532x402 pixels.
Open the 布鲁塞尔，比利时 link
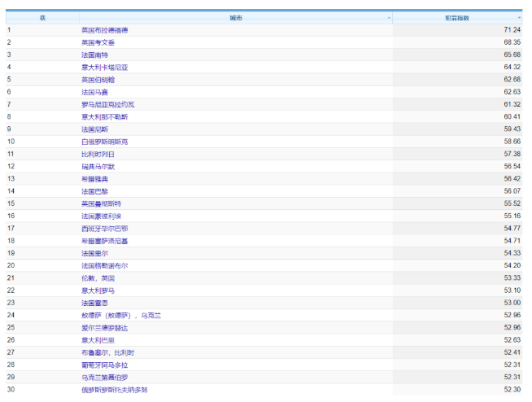[107, 352]
